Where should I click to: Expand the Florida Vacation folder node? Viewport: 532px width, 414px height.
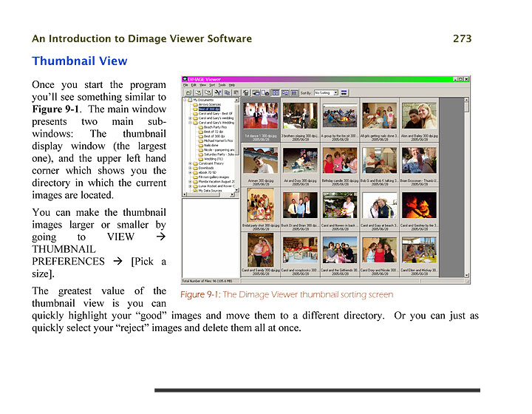[x=190, y=182]
